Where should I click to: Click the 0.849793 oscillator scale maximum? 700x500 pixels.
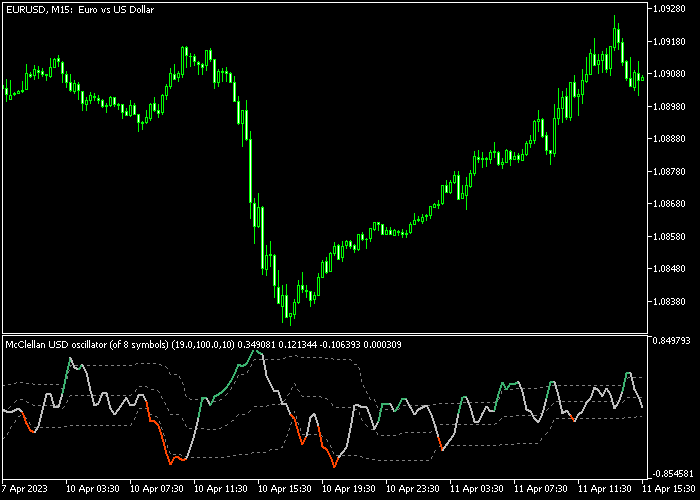pos(672,341)
